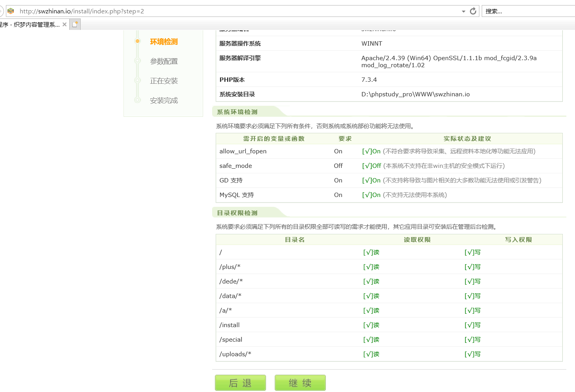Click the [√]Off status for safe_mode

pyautogui.click(x=372, y=166)
